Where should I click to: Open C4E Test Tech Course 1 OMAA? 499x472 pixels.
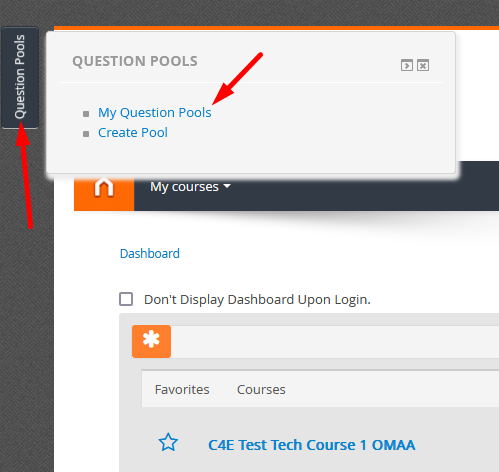point(312,445)
